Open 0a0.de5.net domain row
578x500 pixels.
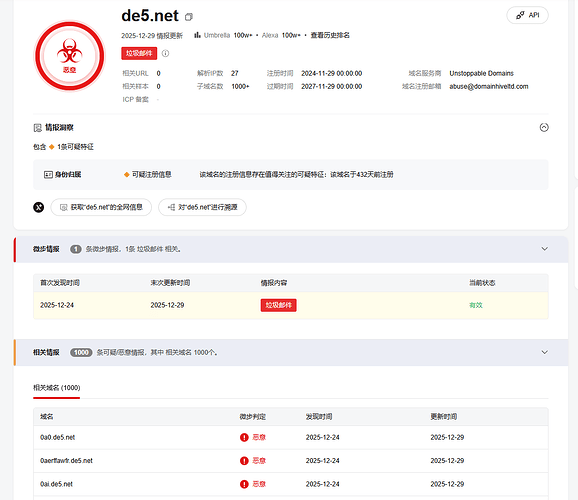(291, 437)
